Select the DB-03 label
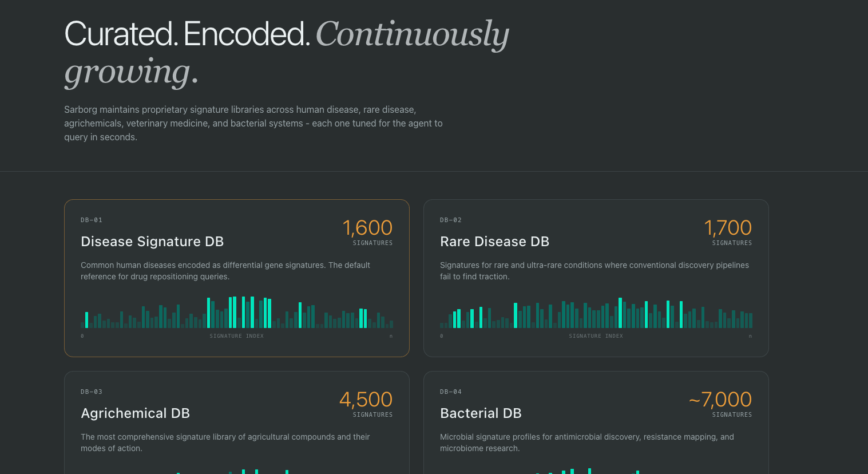The height and width of the screenshot is (474, 868). point(92,392)
